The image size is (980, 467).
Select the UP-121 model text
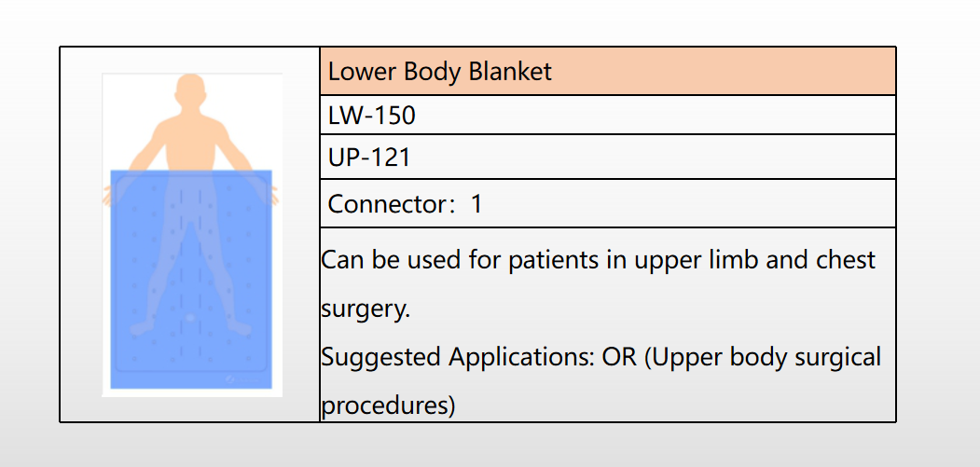pyautogui.click(x=369, y=157)
